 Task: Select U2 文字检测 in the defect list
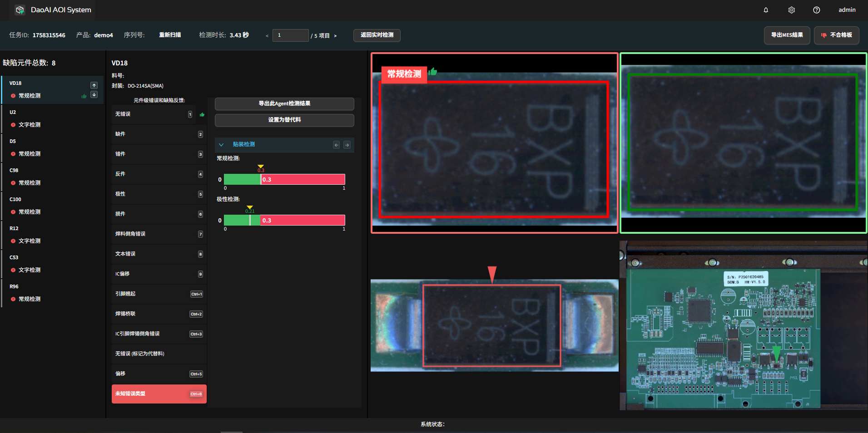[x=30, y=125]
